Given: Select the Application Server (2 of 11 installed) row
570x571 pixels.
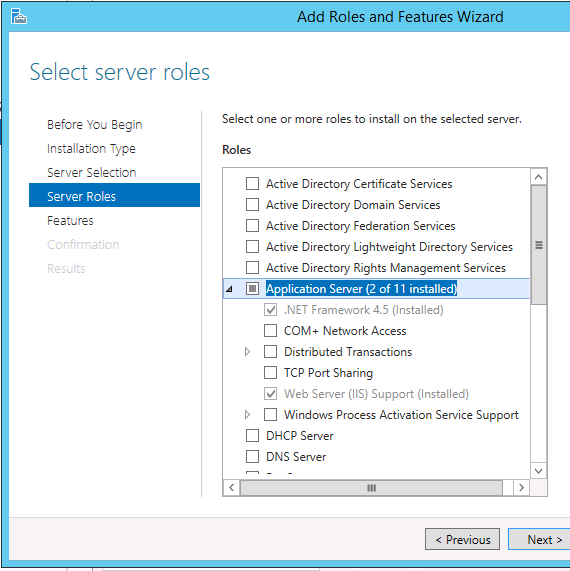Looking at the screenshot, I should (x=376, y=288).
